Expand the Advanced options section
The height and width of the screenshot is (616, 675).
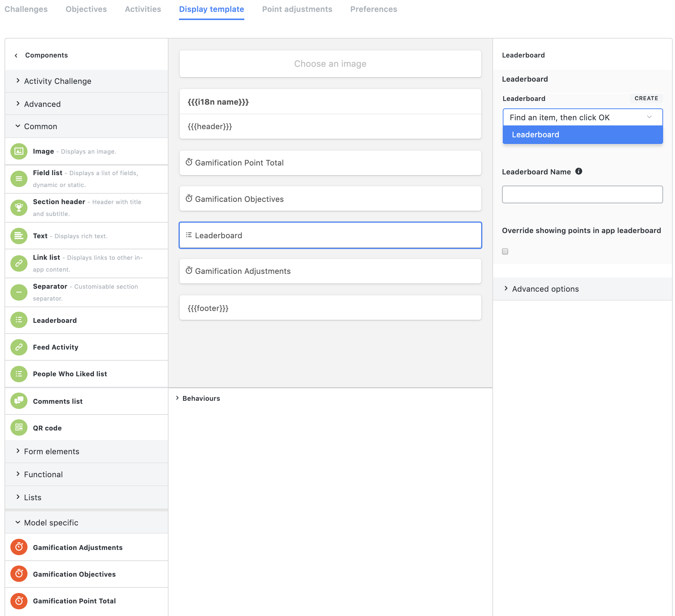(x=545, y=289)
